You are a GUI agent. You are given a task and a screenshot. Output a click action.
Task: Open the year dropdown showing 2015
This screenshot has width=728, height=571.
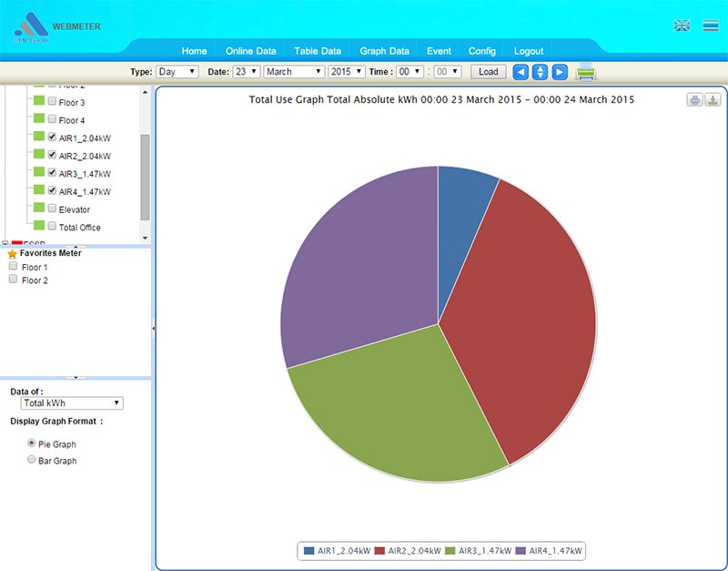click(x=347, y=72)
